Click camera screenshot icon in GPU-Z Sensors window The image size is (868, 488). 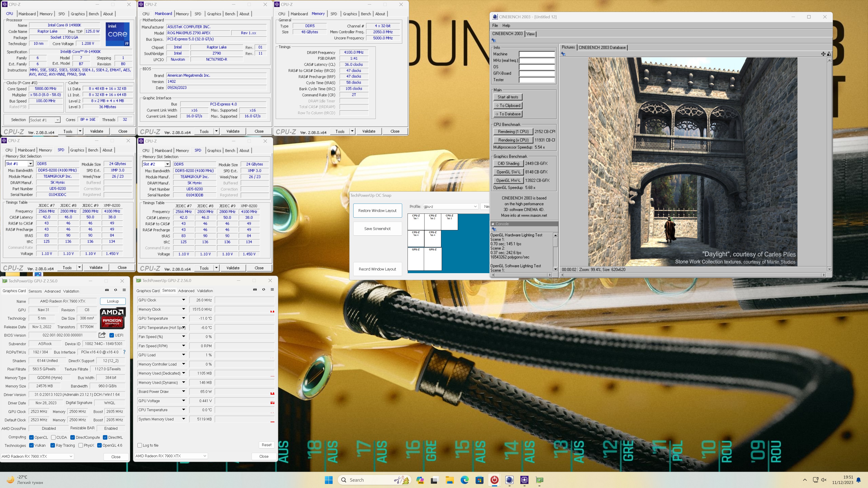coord(255,290)
